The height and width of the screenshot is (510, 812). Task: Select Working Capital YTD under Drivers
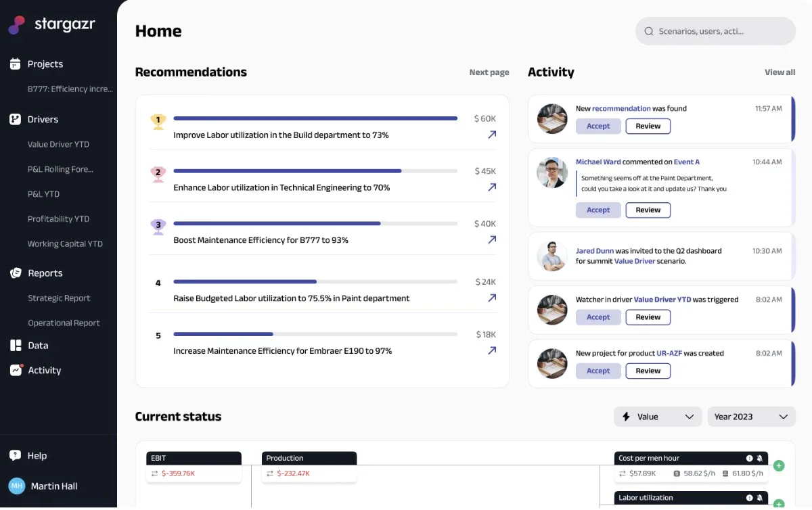point(65,244)
